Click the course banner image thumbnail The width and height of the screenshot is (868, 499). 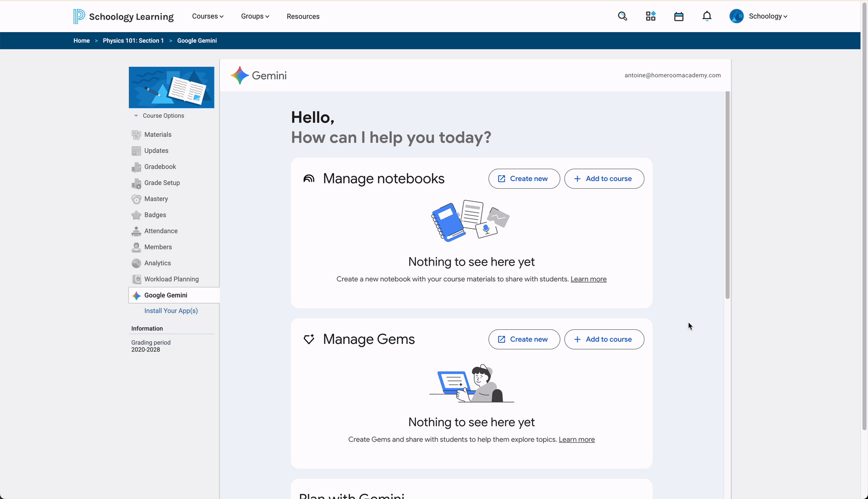[171, 87]
